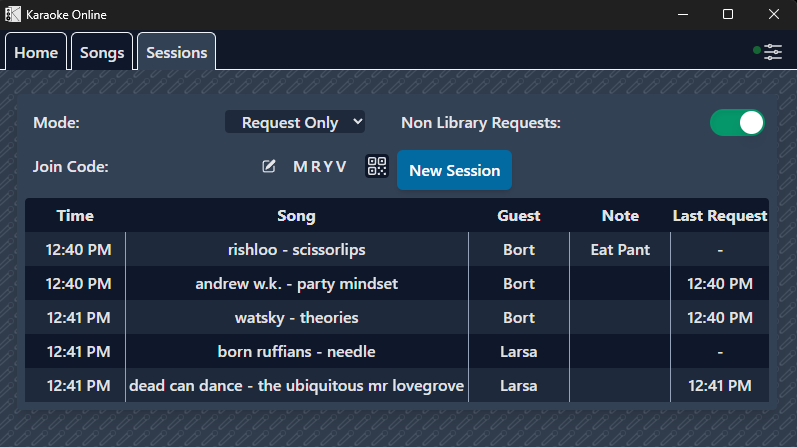Viewport: 797px width, 447px height.
Task: Select the watsky - theories request
Action: point(397,317)
